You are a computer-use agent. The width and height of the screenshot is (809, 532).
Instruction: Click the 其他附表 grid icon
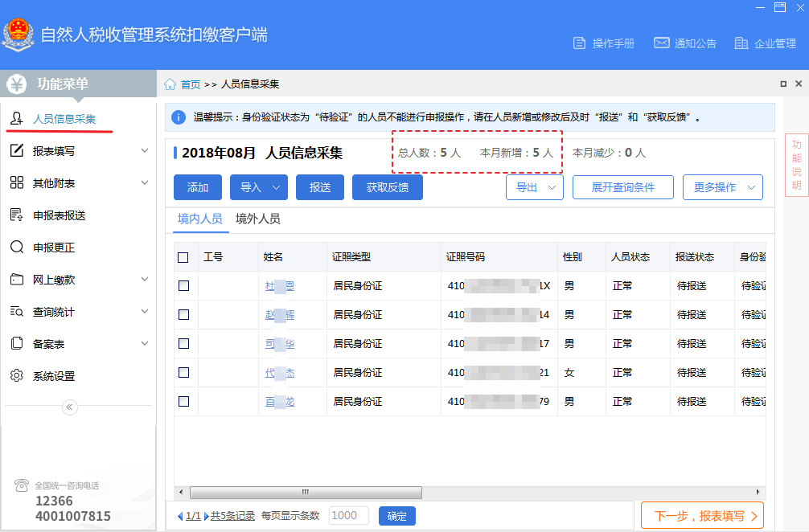point(17,182)
